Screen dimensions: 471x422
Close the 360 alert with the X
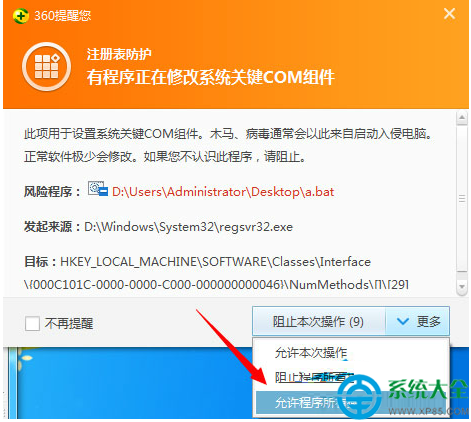point(449,14)
